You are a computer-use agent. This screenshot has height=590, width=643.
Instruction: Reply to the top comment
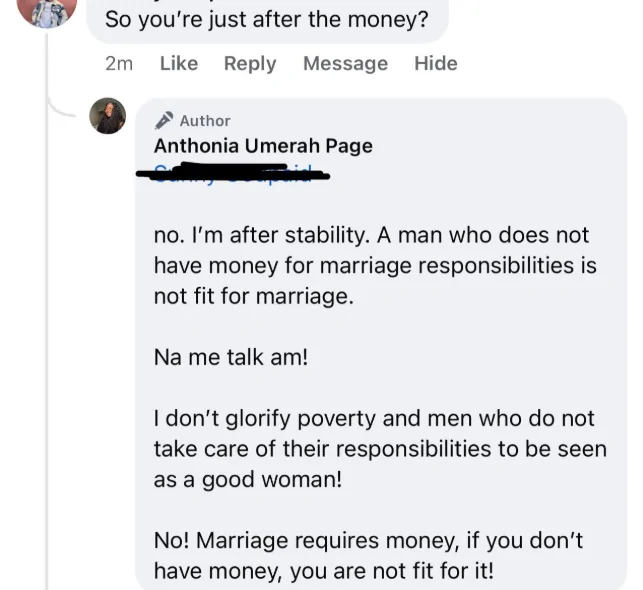250,63
